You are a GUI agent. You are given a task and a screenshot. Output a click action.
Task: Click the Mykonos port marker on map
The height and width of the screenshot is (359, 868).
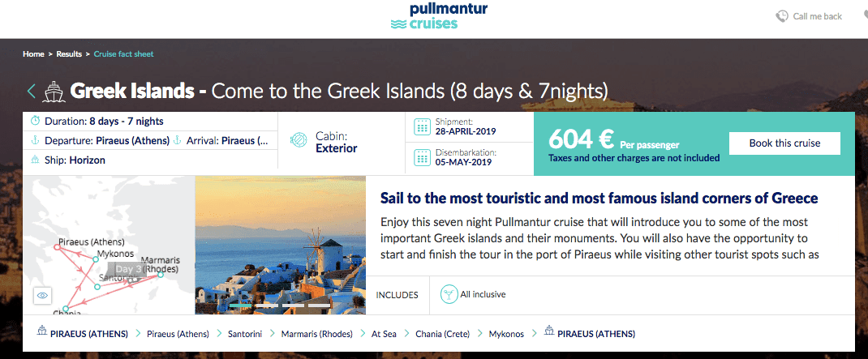pyautogui.click(x=95, y=258)
